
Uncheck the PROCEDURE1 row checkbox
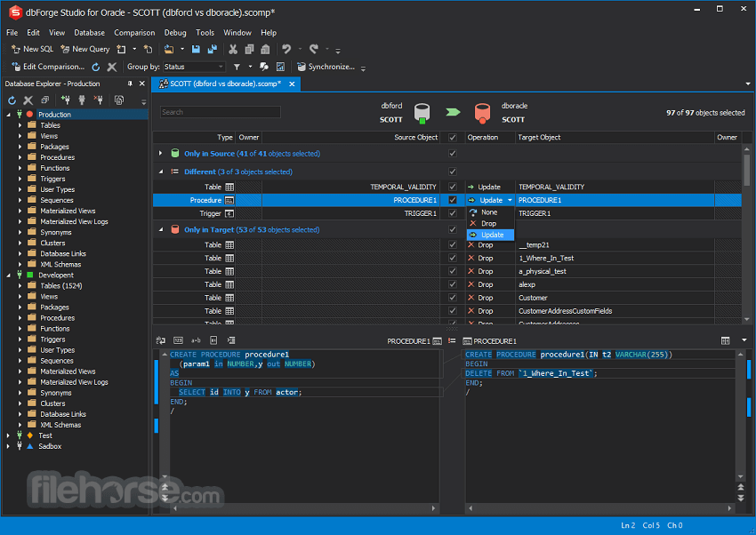click(452, 200)
